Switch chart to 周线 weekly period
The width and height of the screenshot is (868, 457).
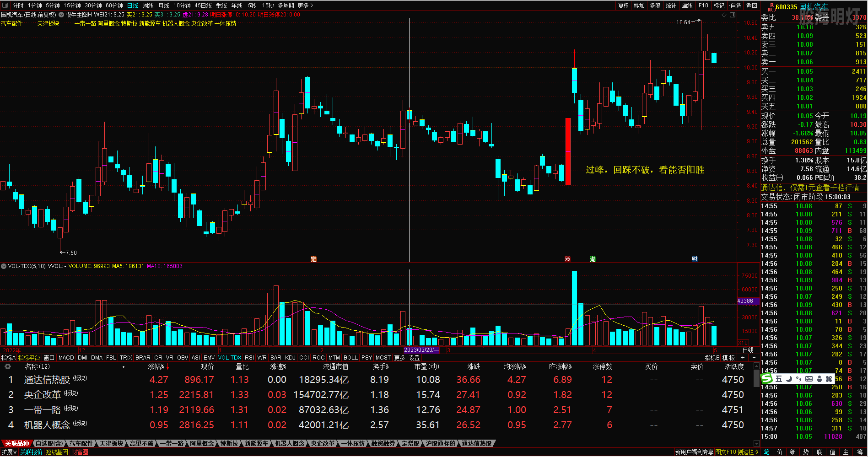coord(148,5)
